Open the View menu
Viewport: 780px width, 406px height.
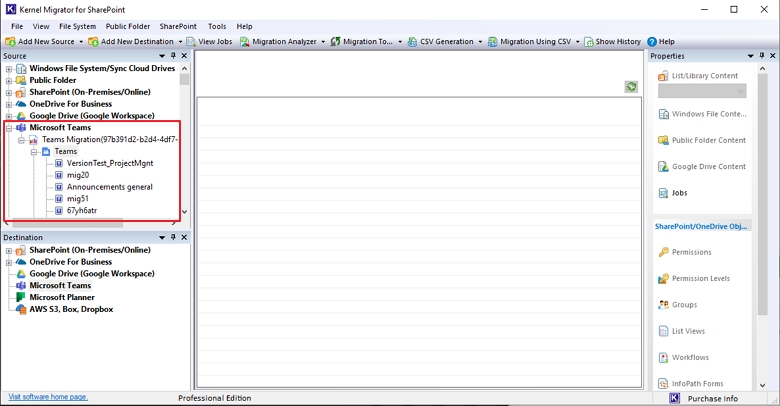pyautogui.click(x=41, y=26)
